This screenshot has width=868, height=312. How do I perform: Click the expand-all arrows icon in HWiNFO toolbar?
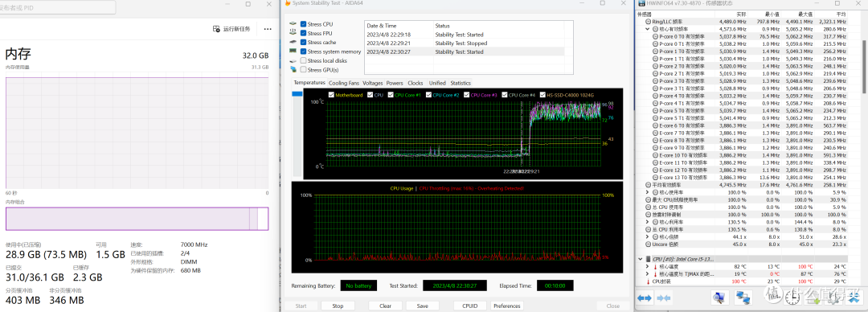[645, 298]
